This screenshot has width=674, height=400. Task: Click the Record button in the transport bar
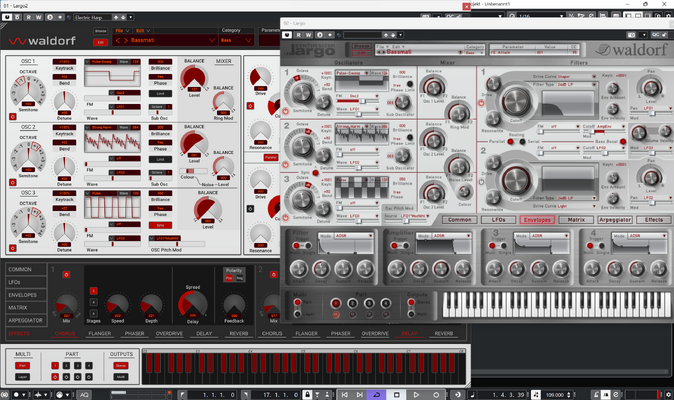[x=436, y=395]
